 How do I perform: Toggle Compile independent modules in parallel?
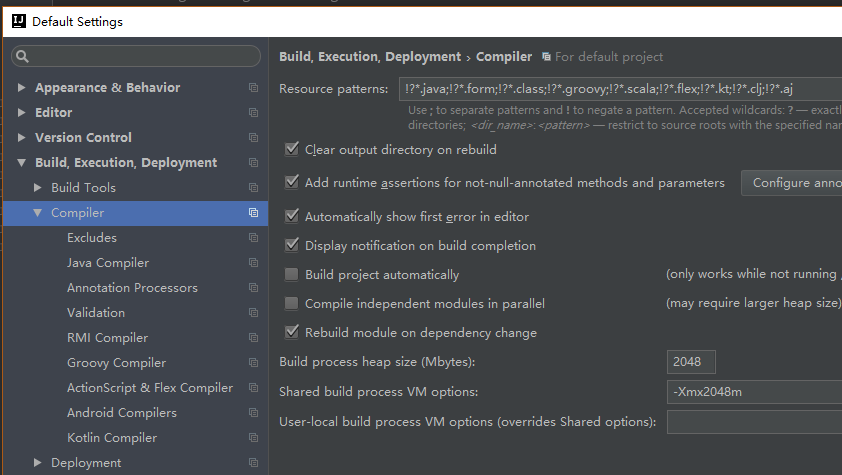point(292,303)
